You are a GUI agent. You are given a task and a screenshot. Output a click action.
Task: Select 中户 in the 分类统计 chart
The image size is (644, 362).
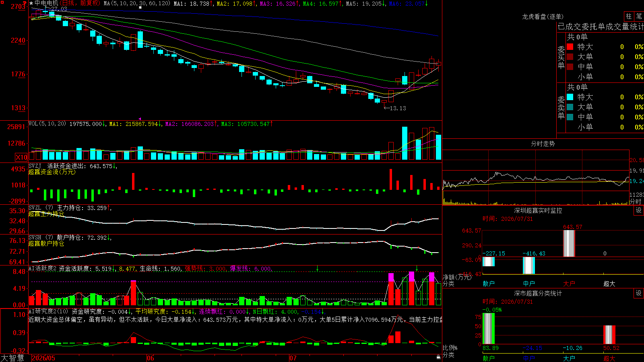(x=529, y=358)
